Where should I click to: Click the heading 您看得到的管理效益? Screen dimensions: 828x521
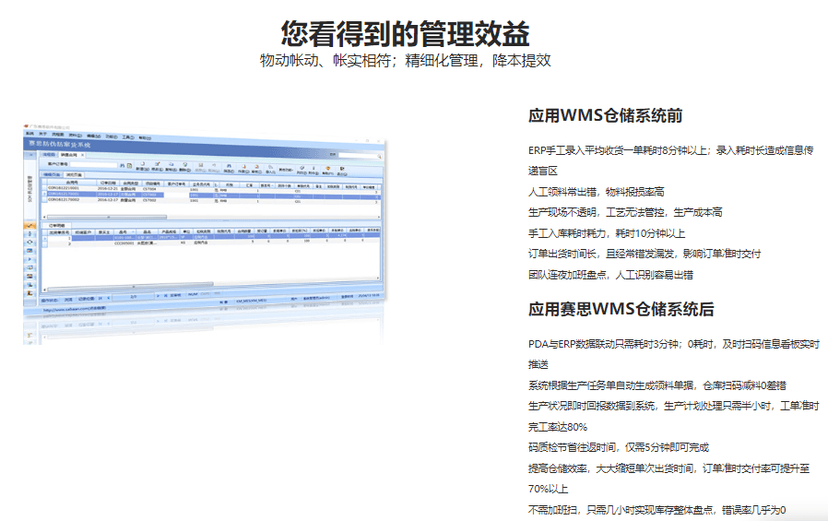coord(405,34)
